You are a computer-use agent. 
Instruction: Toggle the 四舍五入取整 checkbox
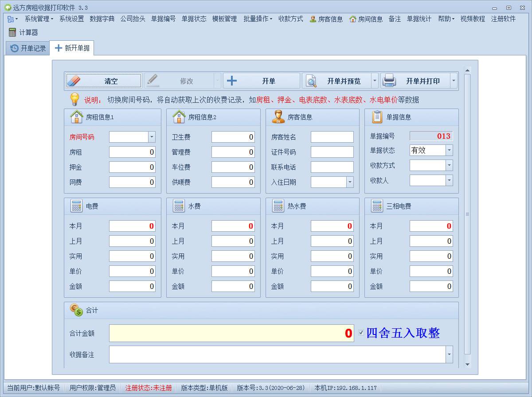361,333
